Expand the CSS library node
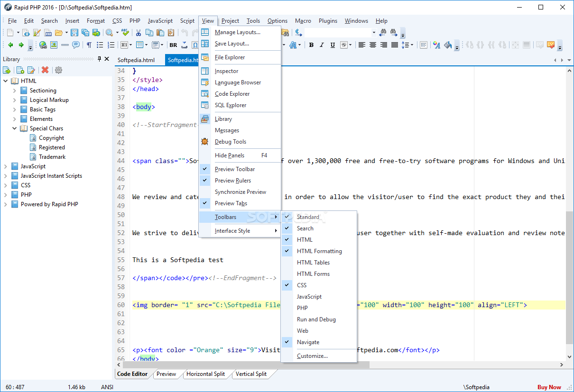574x392 pixels. (6, 185)
